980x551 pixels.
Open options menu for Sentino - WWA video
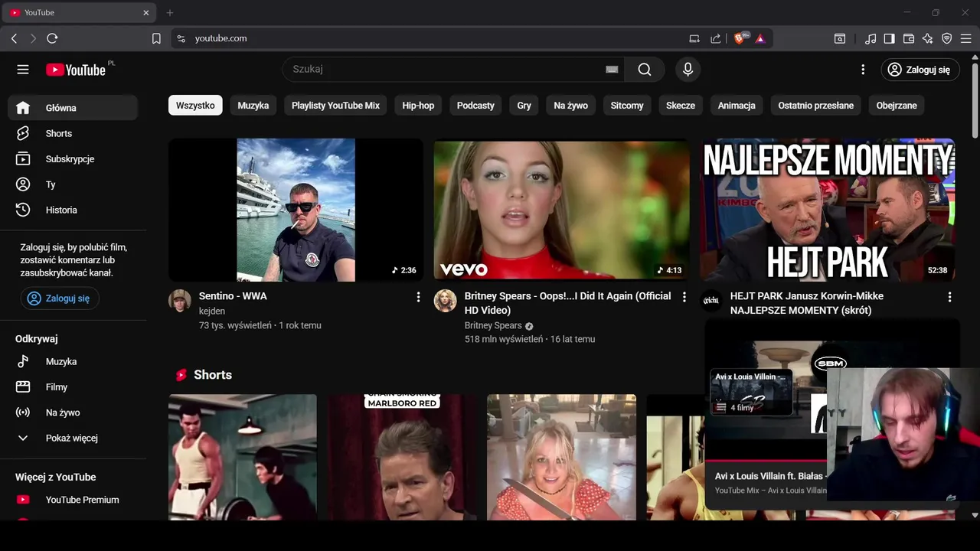click(418, 297)
